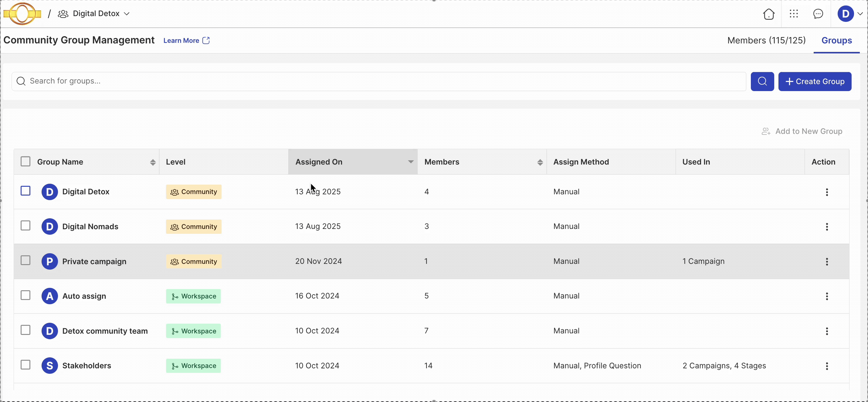Open three-dot menu for Auto assign
This screenshot has width=868, height=402.
826,296
